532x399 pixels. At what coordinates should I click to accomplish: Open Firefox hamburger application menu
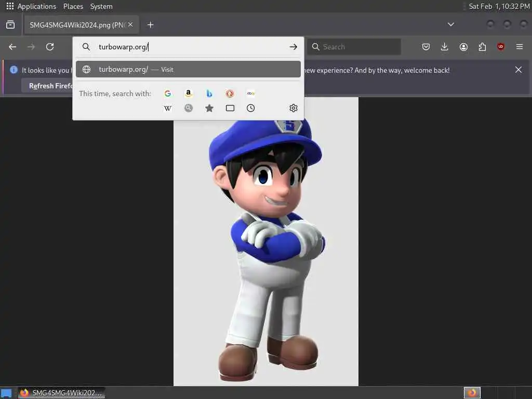click(520, 47)
